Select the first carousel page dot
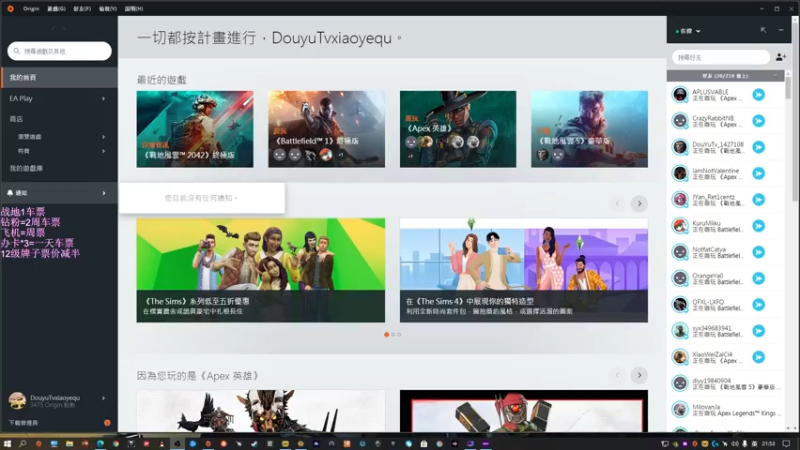Screen dimensions: 800x450 pyautogui.click(x=387, y=335)
